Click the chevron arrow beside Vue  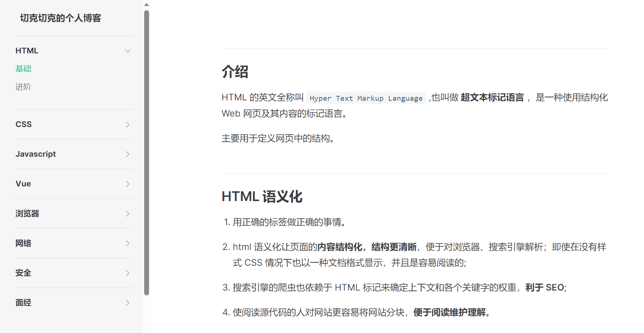[x=128, y=184]
